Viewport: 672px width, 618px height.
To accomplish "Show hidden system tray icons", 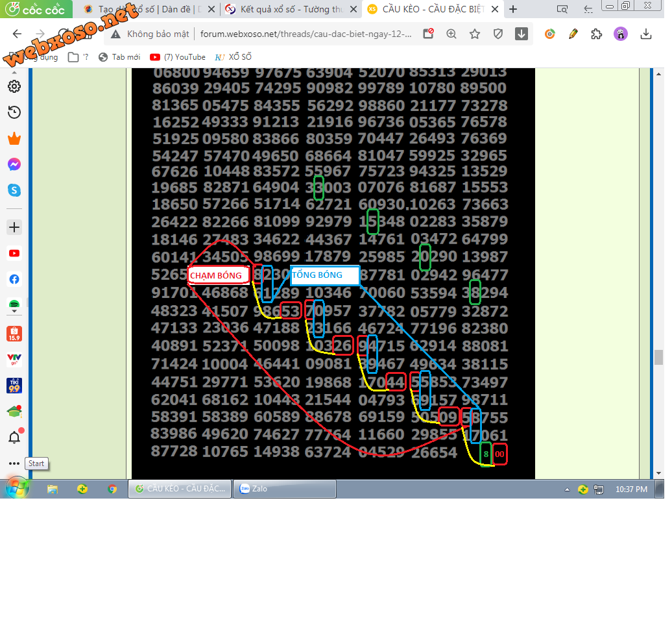I will (x=567, y=489).
